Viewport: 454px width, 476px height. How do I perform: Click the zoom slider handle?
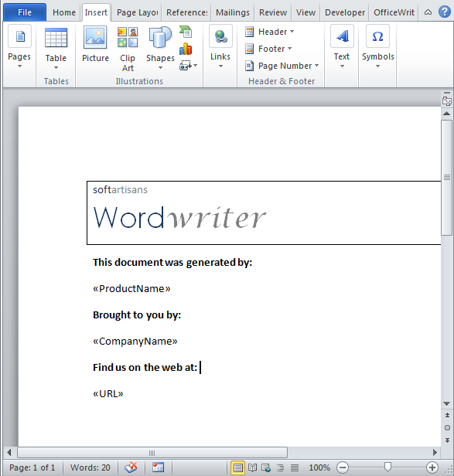click(387, 467)
